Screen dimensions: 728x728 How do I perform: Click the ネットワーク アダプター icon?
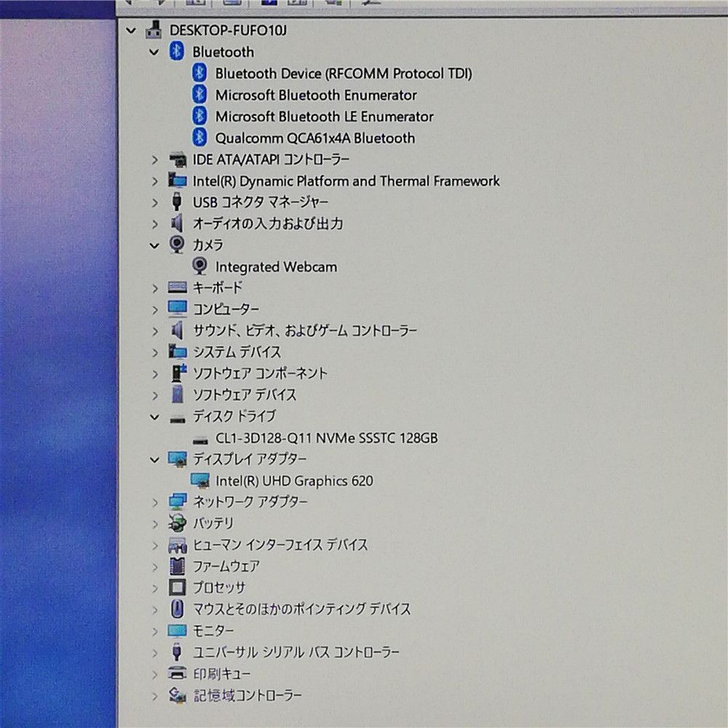(178, 502)
